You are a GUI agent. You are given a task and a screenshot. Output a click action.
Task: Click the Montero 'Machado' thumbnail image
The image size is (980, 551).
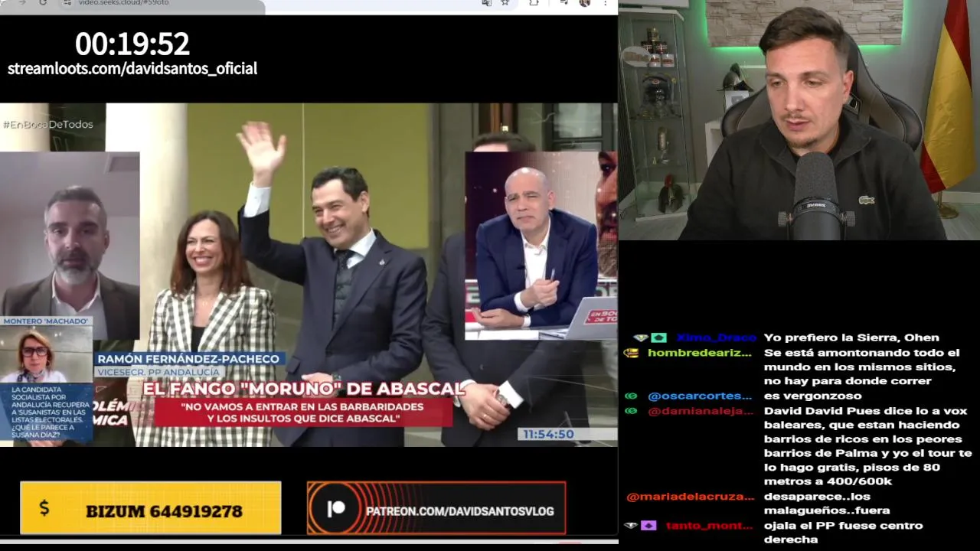46,356
